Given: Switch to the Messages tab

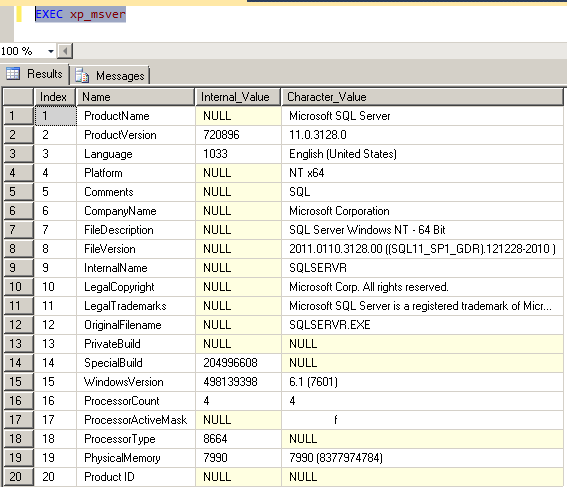Looking at the screenshot, I should 110,76.
